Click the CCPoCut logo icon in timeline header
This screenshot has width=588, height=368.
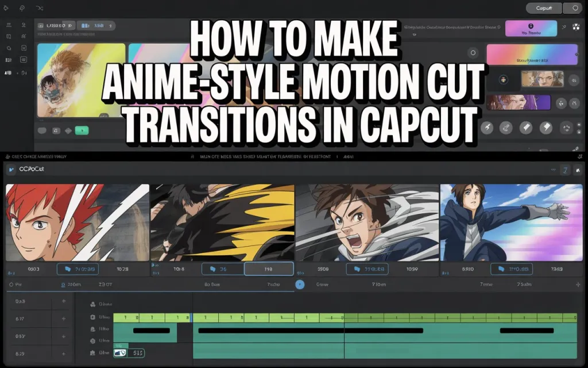(x=11, y=170)
